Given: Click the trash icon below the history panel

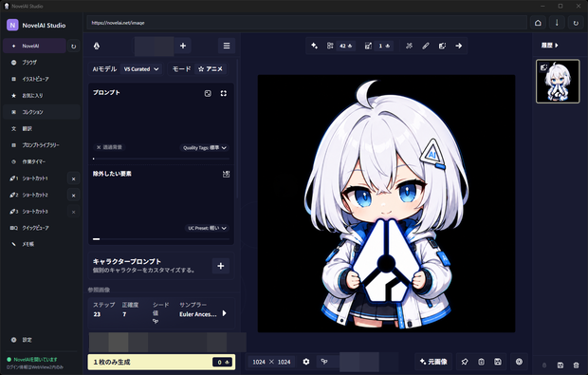Looking at the screenshot, I should click(x=577, y=365).
